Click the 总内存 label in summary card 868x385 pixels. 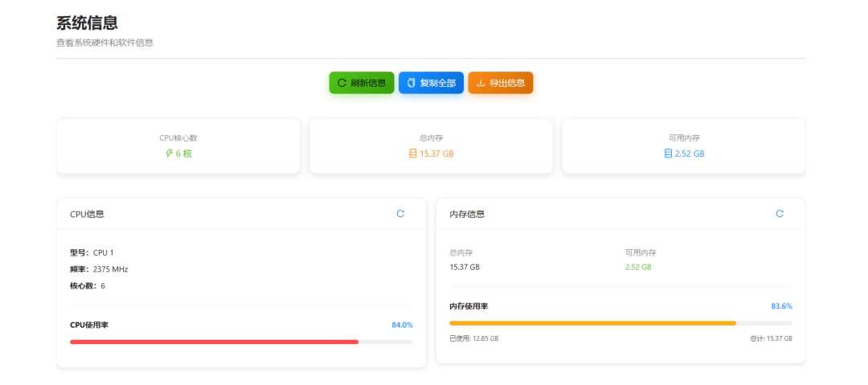click(x=432, y=138)
